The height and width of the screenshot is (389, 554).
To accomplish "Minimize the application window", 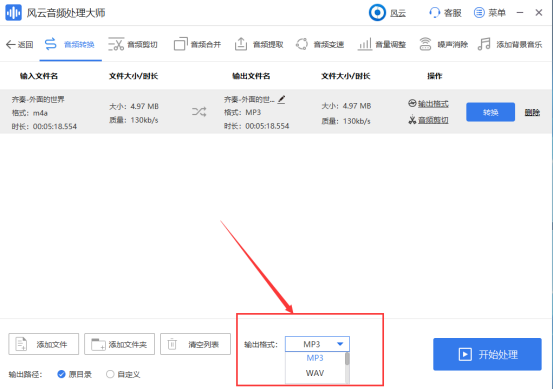I will pos(520,13).
